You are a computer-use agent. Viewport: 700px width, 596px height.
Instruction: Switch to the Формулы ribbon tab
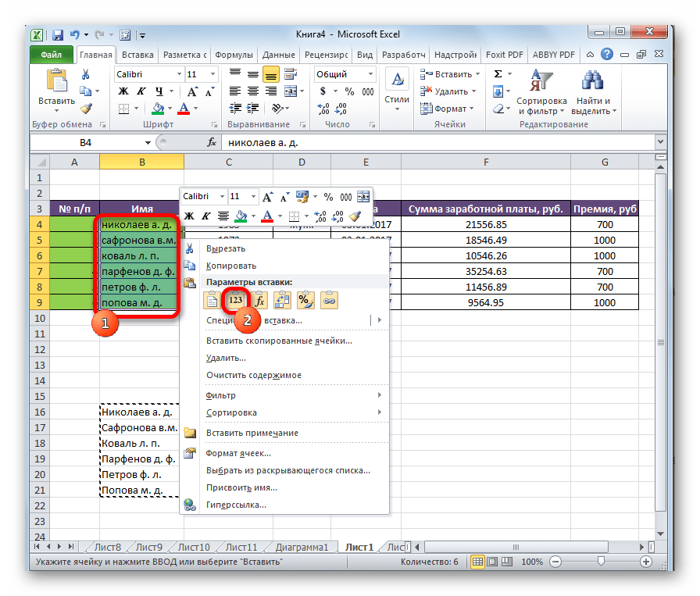coord(233,55)
